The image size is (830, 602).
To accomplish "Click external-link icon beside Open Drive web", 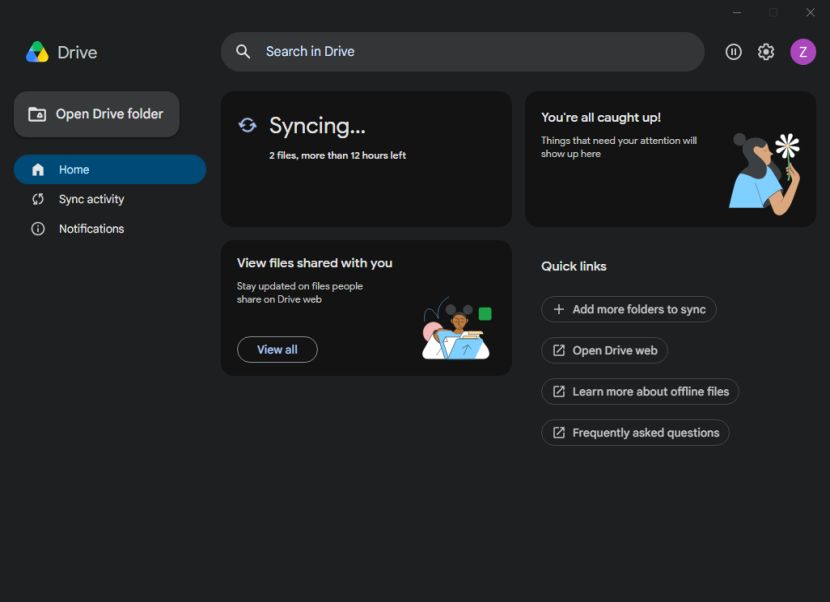I will tap(558, 350).
